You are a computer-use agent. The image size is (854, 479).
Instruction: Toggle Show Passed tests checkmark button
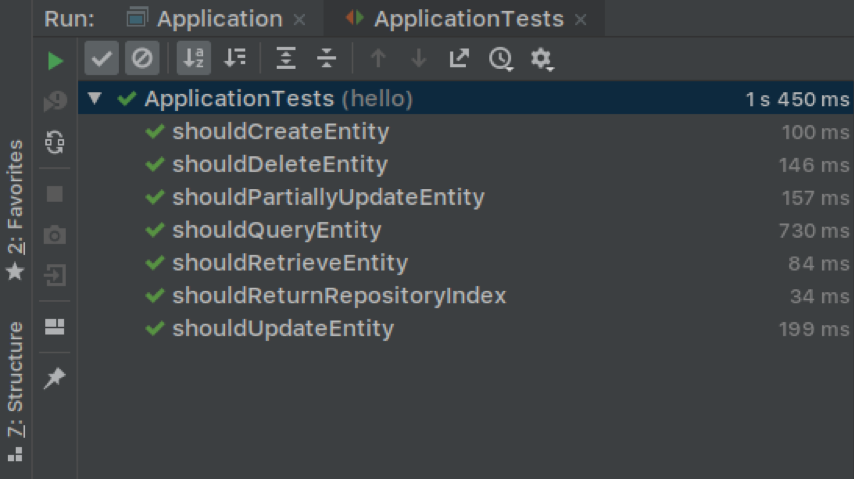101,58
